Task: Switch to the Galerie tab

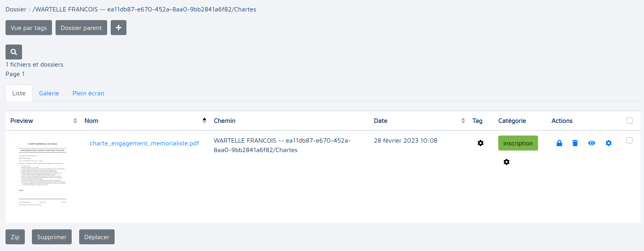Action: click(49, 93)
